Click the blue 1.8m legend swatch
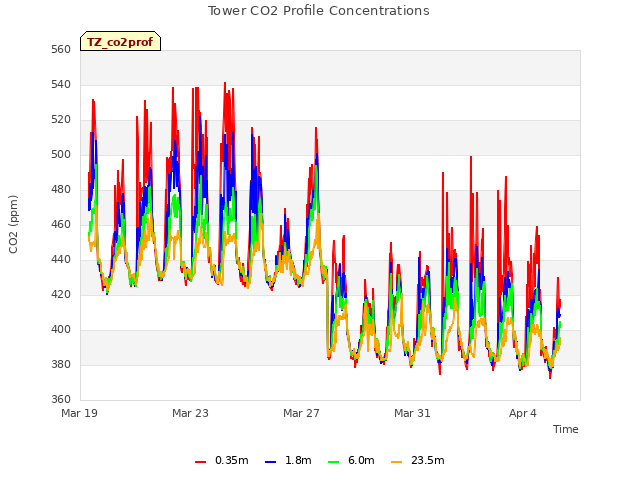 pos(271,462)
